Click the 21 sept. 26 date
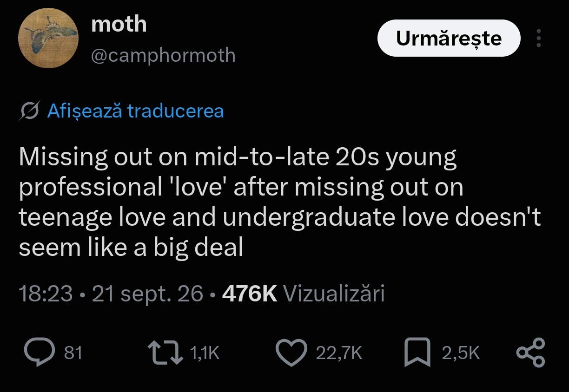This screenshot has height=392, width=569. 148,294
